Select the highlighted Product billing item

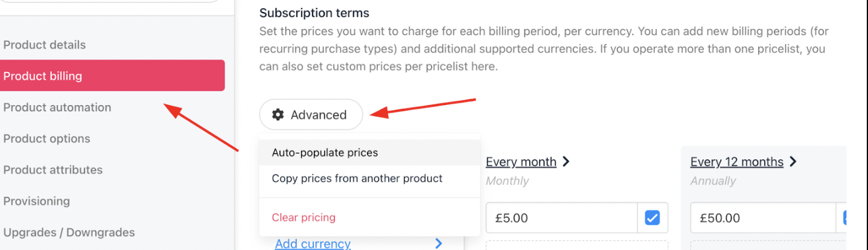point(112,76)
